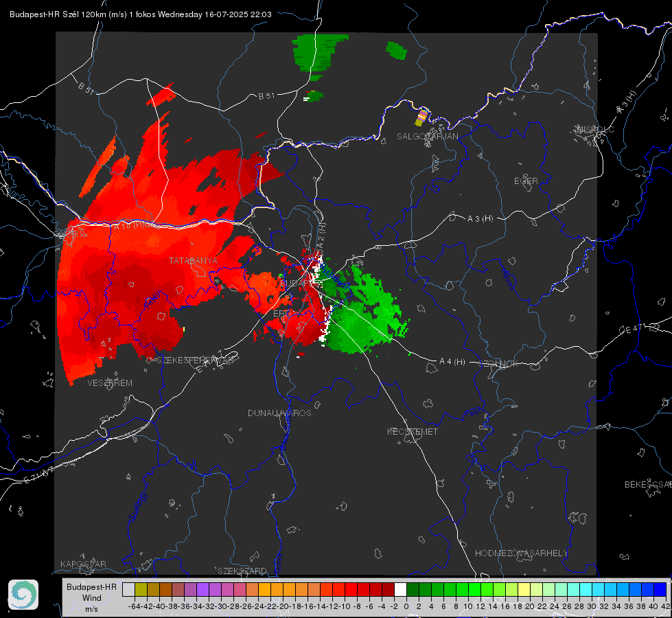Click the legend value -64
This screenshot has width=672, height=618.
tap(135, 606)
